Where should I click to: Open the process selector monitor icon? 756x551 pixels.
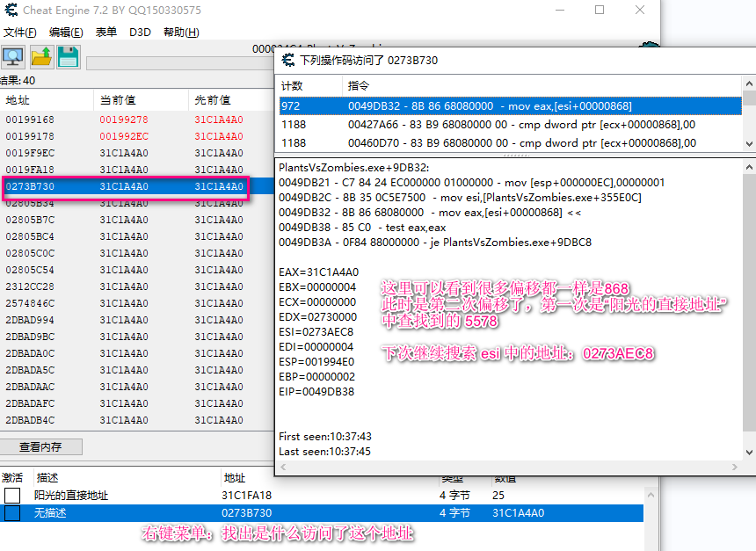click(x=13, y=57)
